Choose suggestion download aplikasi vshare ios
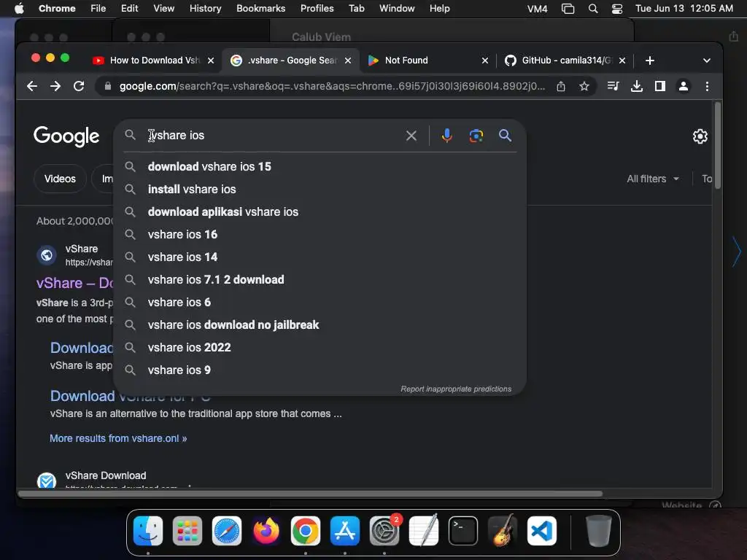Screen dimensions: 747x560 click(x=320, y=212)
